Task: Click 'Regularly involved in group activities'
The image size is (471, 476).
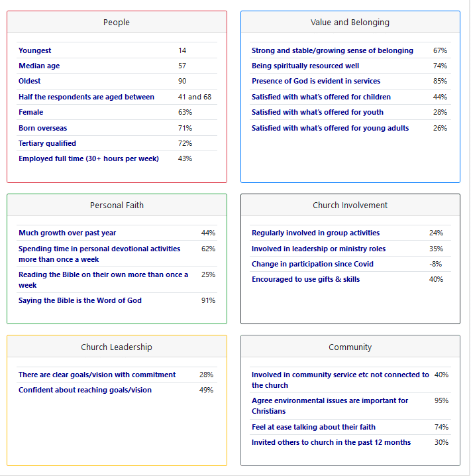Action: coord(315,233)
